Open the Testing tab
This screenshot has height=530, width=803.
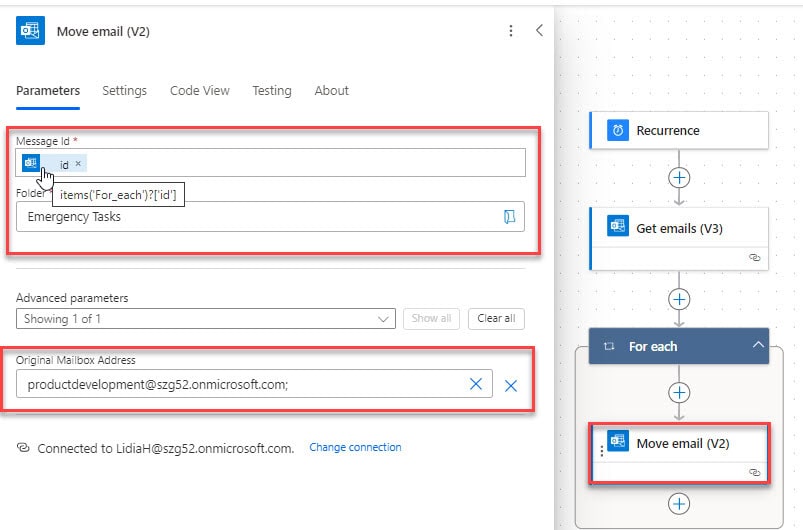pos(272,91)
